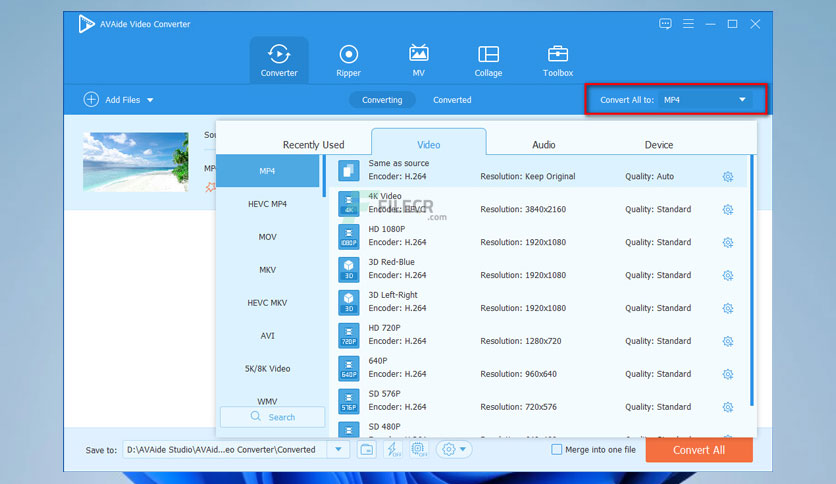Select the 5K/8K Video format
This screenshot has width=836, height=484.
(268, 369)
